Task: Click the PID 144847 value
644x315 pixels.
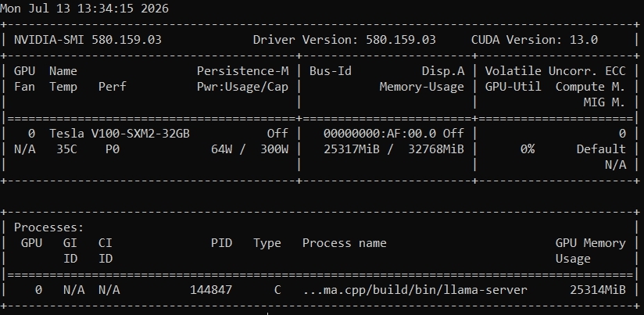Action: pyautogui.click(x=211, y=290)
